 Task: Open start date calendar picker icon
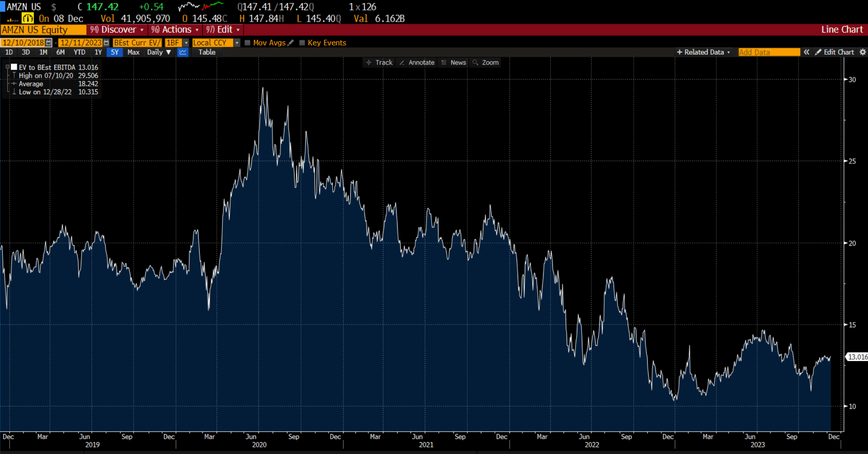pyautogui.click(x=49, y=42)
